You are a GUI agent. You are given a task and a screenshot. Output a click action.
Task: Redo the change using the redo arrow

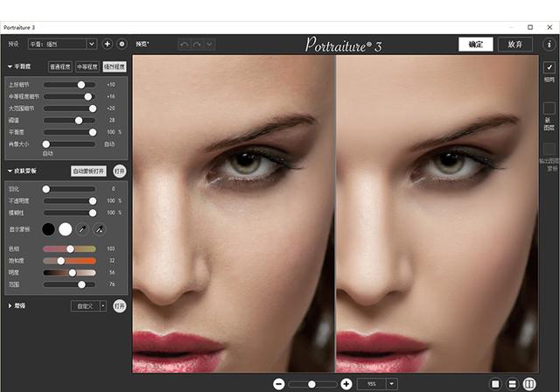tap(197, 45)
